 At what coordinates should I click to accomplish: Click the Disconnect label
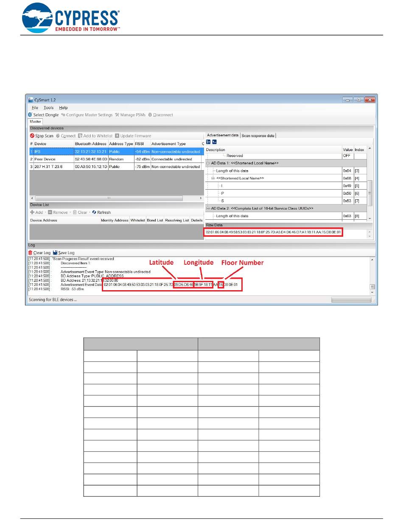(x=163, y=115)
